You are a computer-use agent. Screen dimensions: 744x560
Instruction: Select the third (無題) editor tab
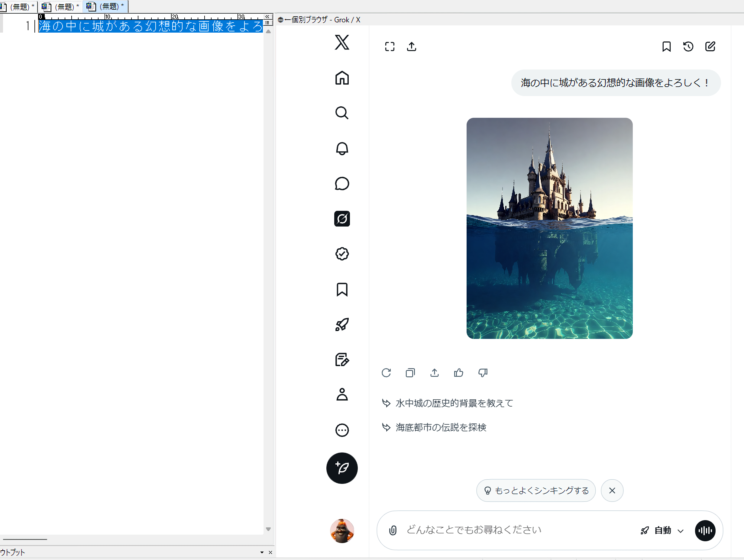click(x=105, y=6)
